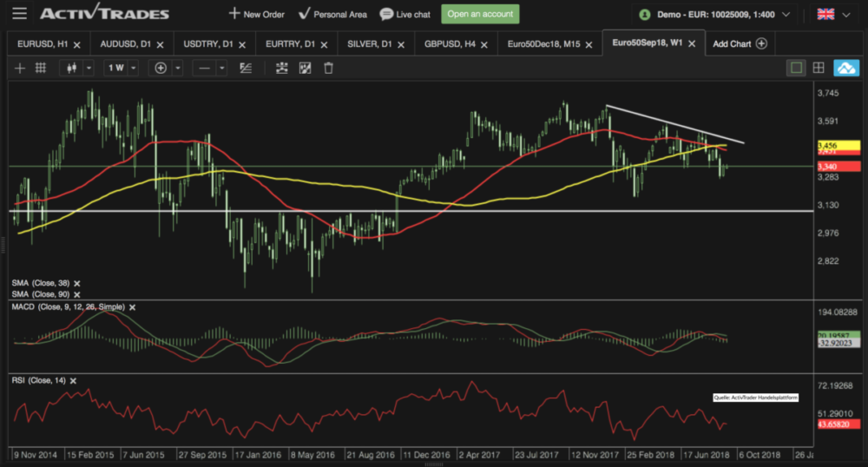The height and width of the screenshot is (467, 868).
Task: Click the plus icon beside New Order
Action: (234, 13)
